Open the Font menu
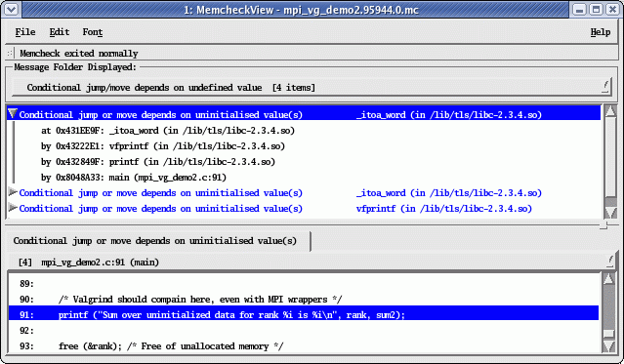This screenshot has height=364, width=624. point(93,32)
